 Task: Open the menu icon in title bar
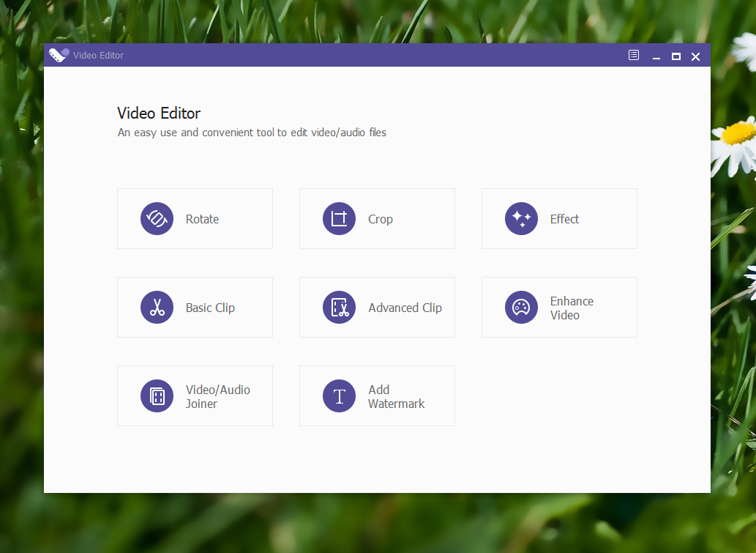click(634, 56)
